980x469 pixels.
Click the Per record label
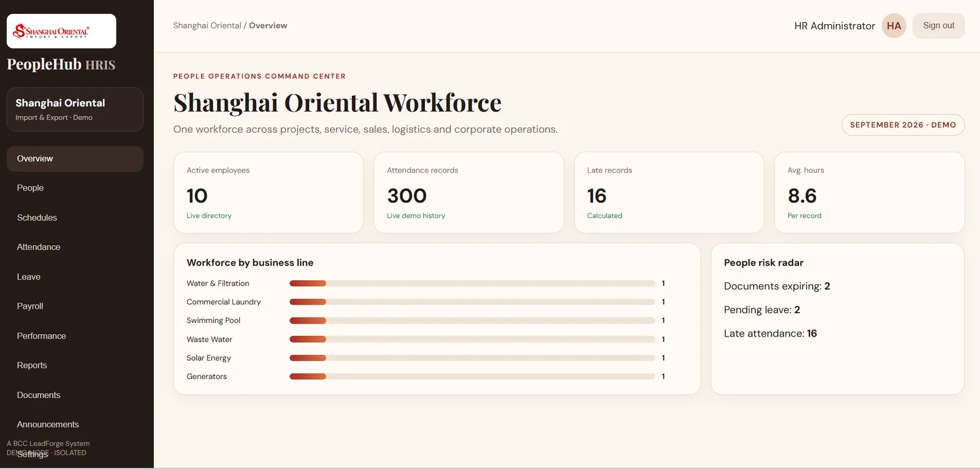804,215
